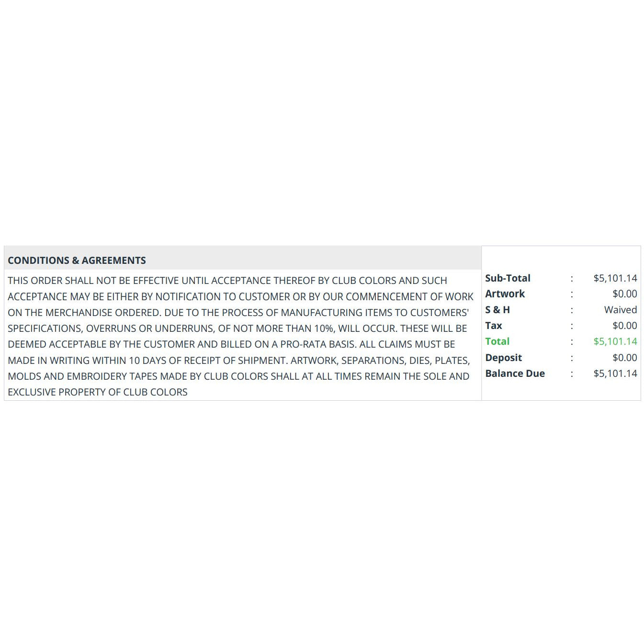Click the Deposit amount $0.00

[625, 358]
